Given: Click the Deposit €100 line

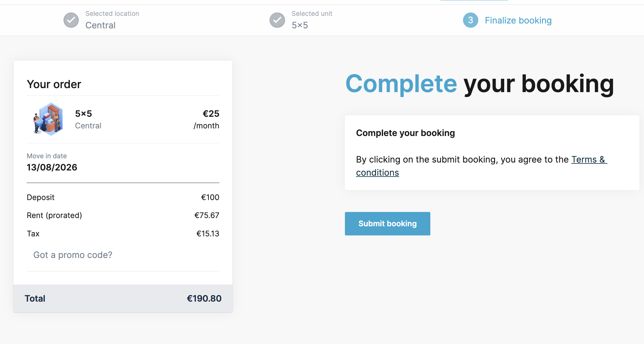Looking at the screenshot, I should (x=123, y=197).
